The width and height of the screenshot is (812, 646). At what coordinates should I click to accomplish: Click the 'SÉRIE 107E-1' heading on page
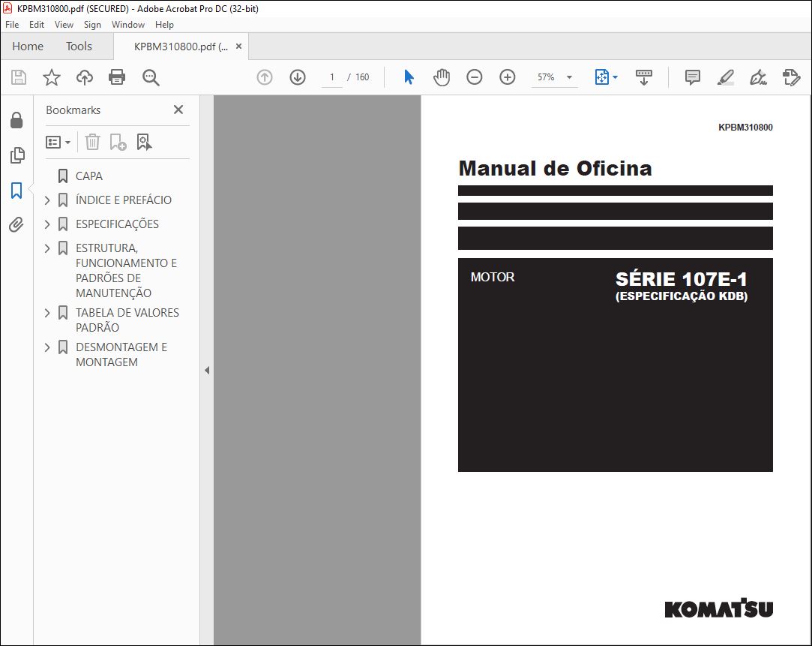pos(681,279)
